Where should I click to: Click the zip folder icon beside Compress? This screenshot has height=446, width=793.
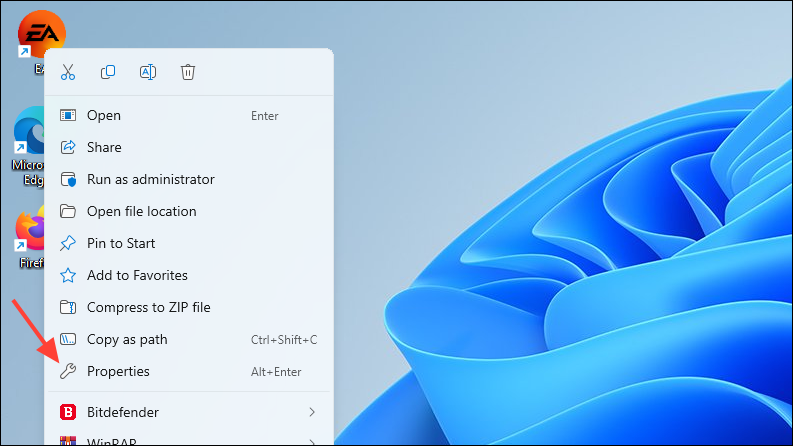68,307
